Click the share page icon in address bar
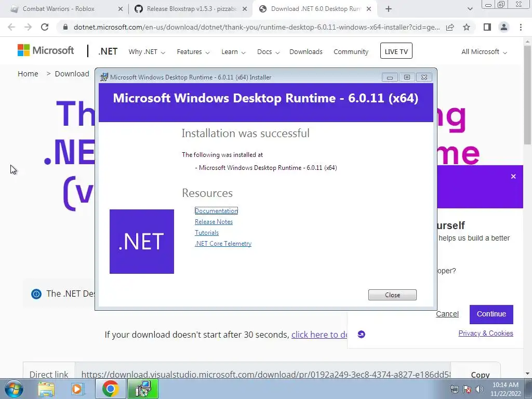 click(450, 27)
